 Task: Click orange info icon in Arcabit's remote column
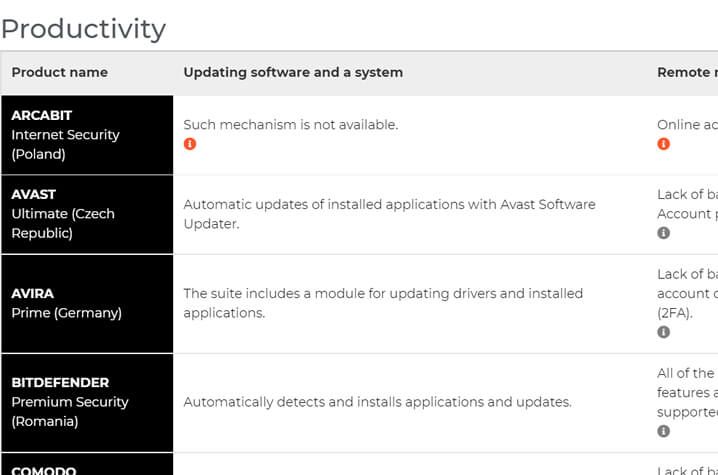663,144
